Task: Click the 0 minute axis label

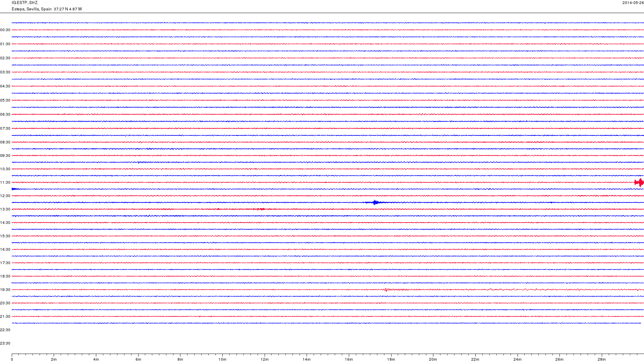Action: [12, 360]
